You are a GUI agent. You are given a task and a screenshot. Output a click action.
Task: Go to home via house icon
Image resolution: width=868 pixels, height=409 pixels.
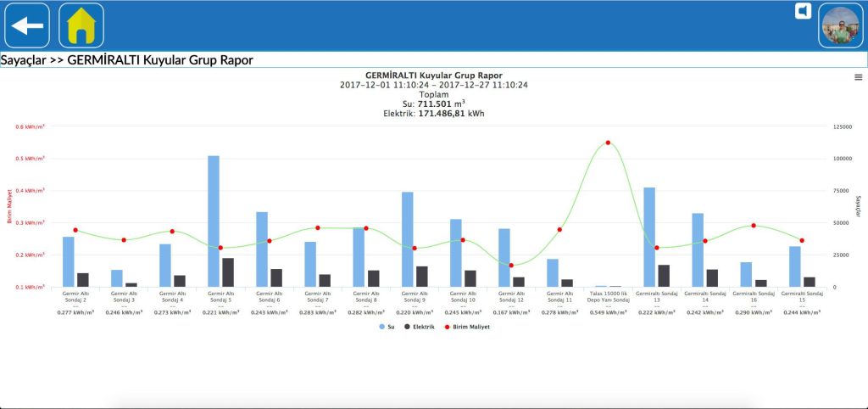click(81, 25)
